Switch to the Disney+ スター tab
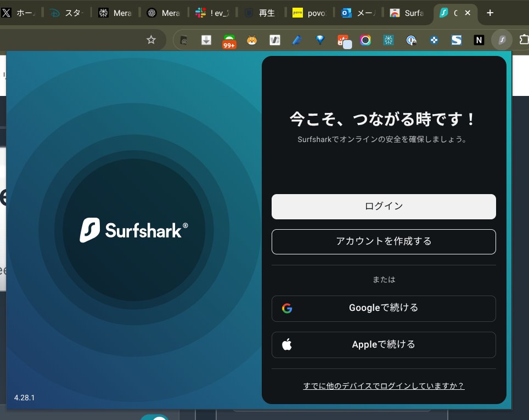 (x=67, y=13)
